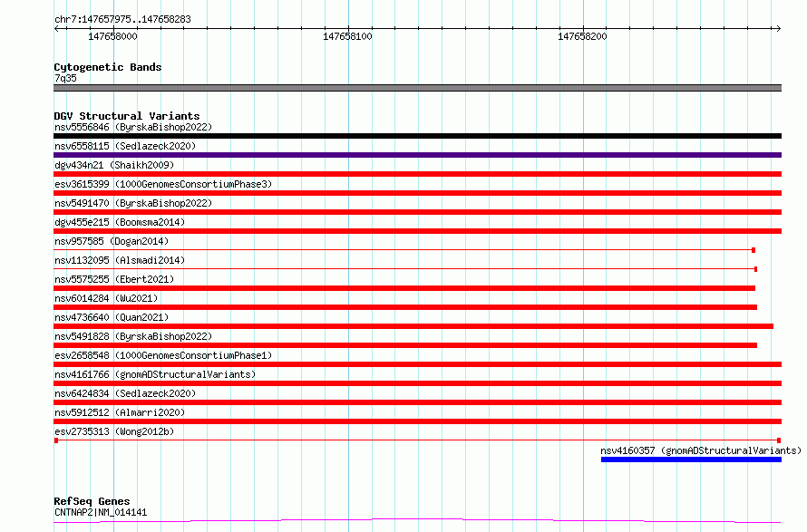Screen dimensions: 807x532
Task: Click end marker of nsv1132095 variant line
Action: coord(755,269)
